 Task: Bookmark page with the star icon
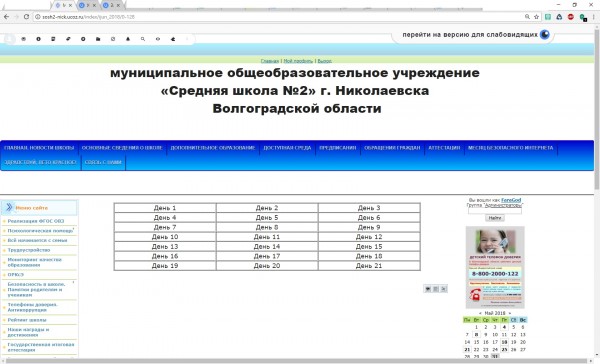[536, 17]
